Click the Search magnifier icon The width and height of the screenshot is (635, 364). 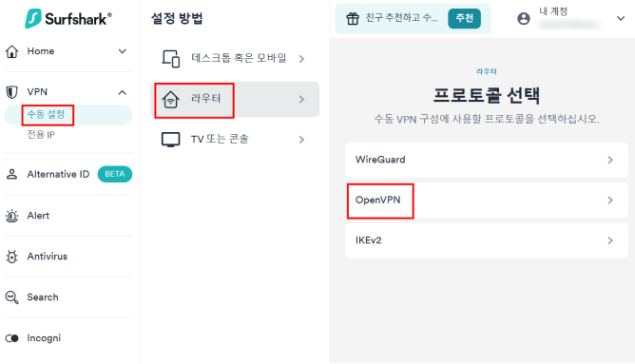(11, 297)
